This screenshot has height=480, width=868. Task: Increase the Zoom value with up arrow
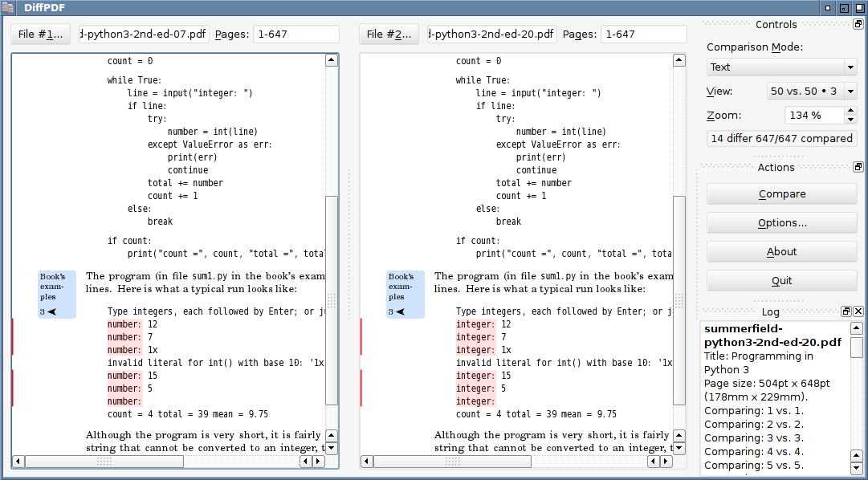click(850, 111)
